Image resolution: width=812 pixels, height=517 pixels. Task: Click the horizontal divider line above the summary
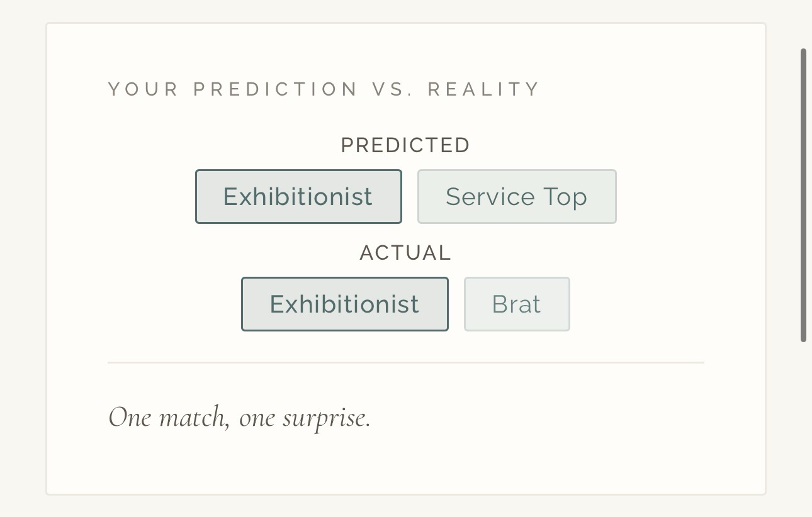pyautogui.click(x=405, y=363)
